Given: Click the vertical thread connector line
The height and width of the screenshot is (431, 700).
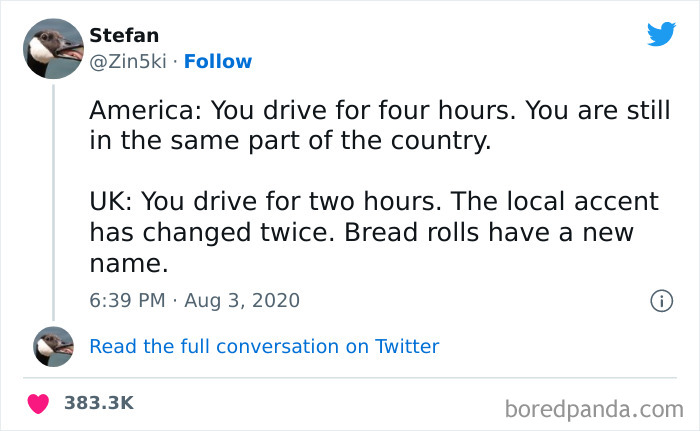Looking at the screenshot, I should click(54, 202).
